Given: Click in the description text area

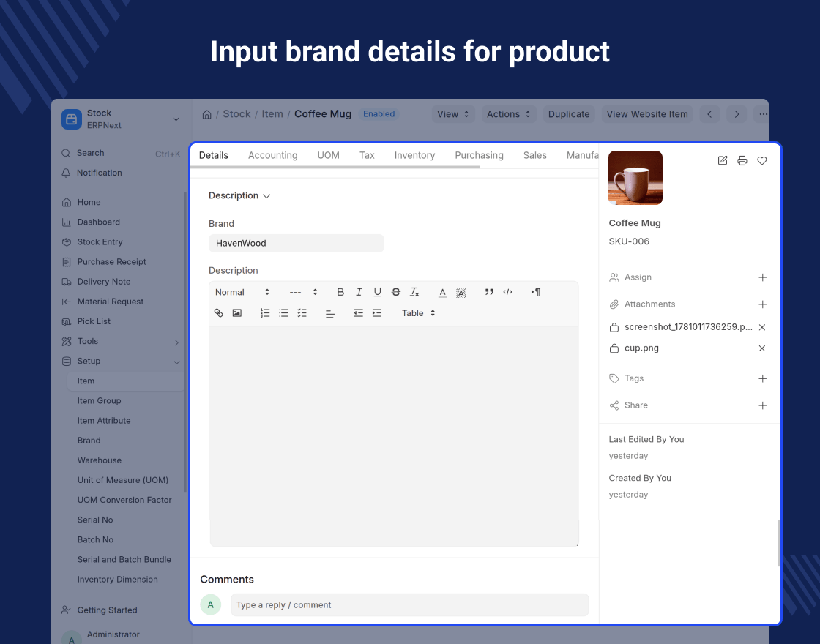Looking at the screenshot, I should [394, 436].
